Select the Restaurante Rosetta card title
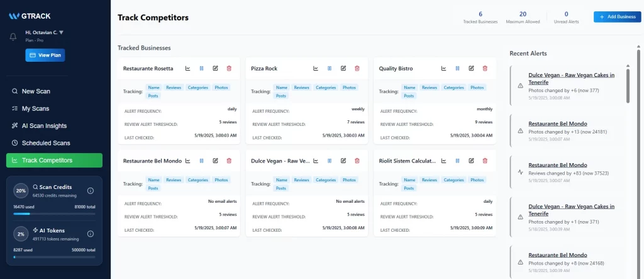The image size is (644, 279). click(148, 69)
